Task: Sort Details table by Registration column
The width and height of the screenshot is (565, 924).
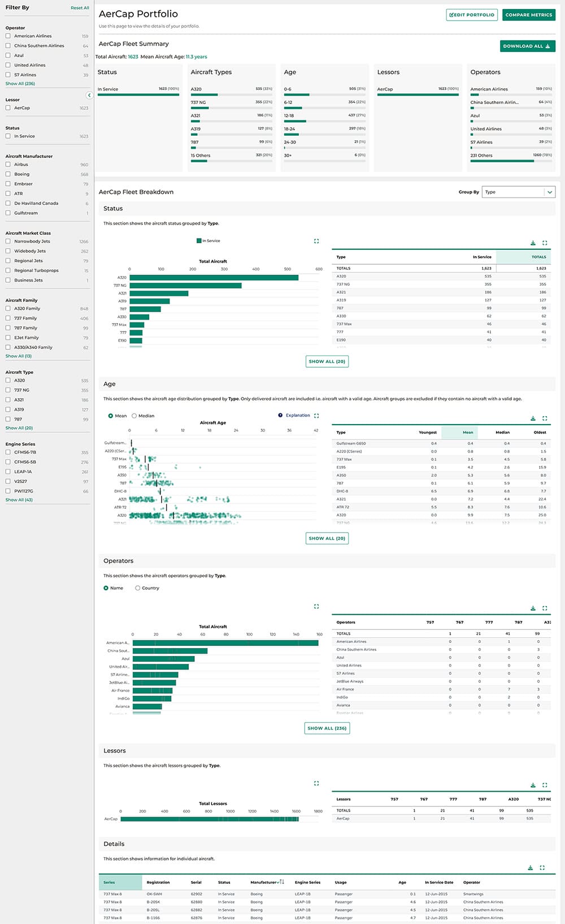Action: [158, 882]
